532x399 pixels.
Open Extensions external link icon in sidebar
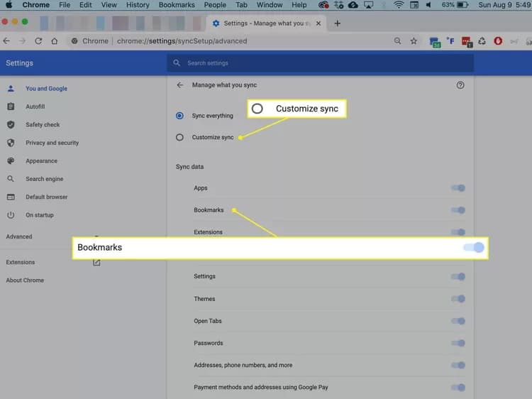96,262
